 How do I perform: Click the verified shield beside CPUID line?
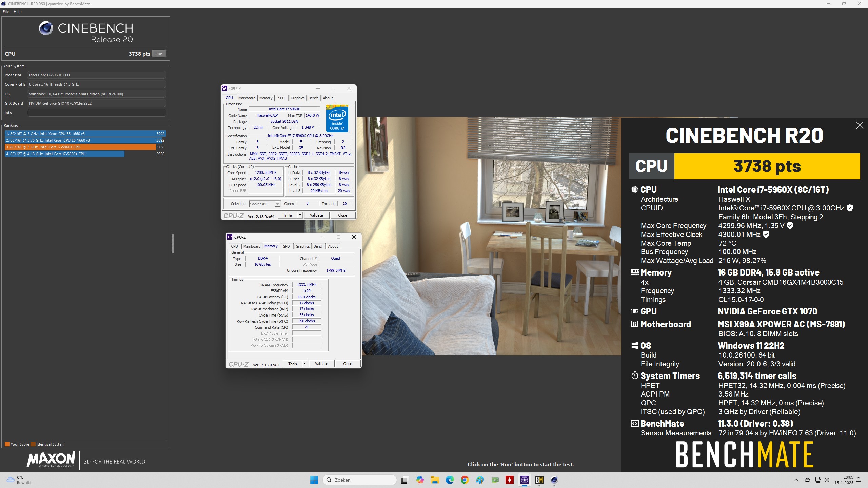850,208
